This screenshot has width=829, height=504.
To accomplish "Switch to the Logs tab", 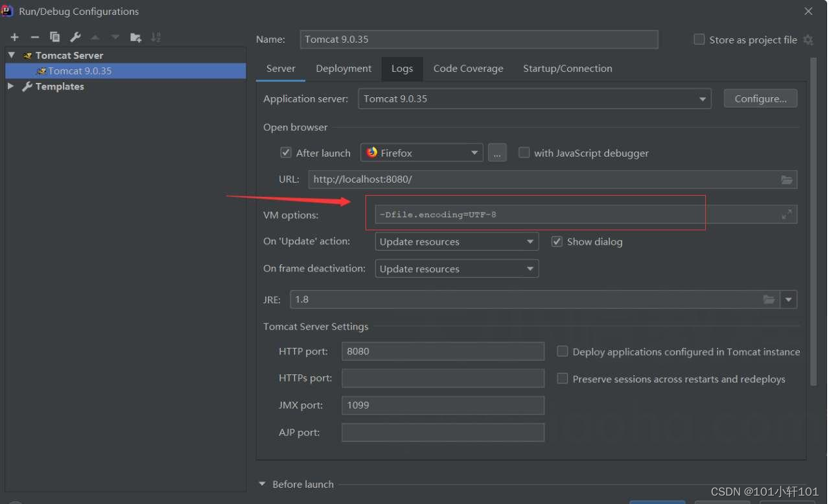I will click(402, 69).
